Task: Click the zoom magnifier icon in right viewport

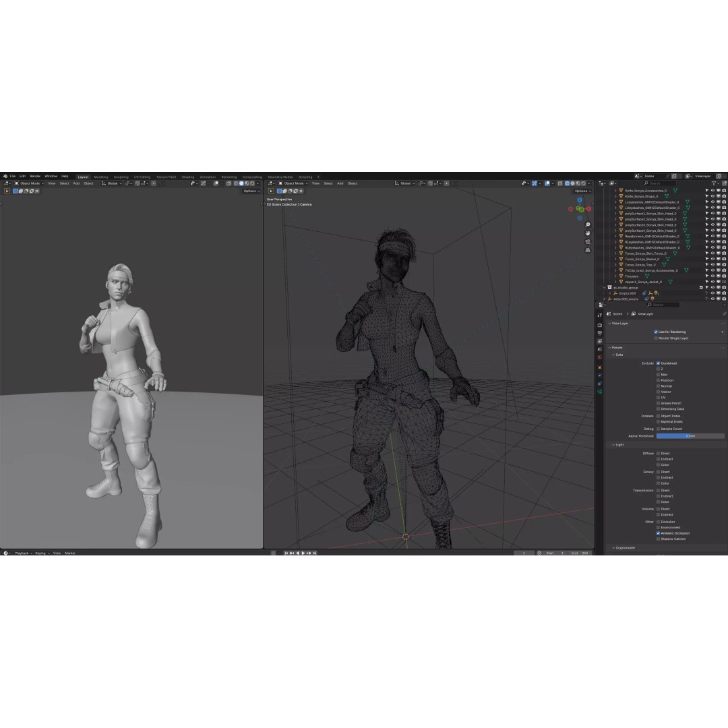Action: tap(588, 224)
